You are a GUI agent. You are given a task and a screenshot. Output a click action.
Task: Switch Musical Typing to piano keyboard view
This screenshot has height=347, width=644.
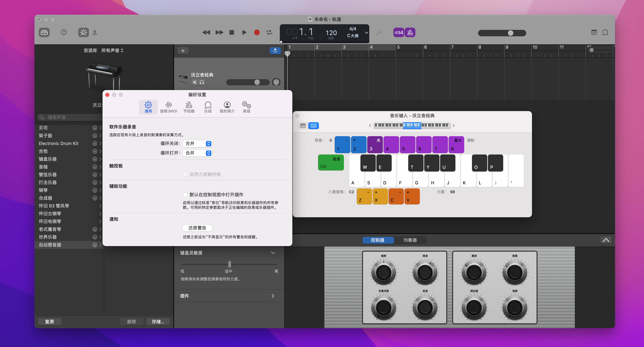pos(303,126)
